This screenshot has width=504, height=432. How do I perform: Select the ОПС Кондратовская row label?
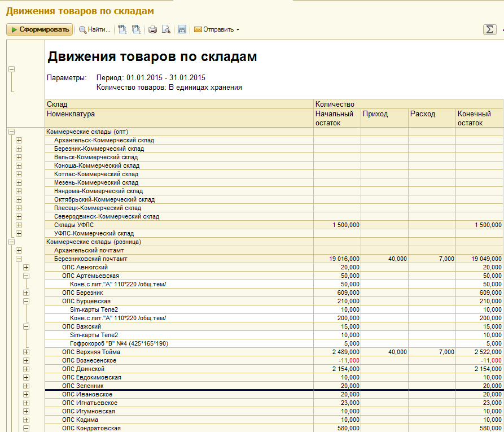point(91,428)
